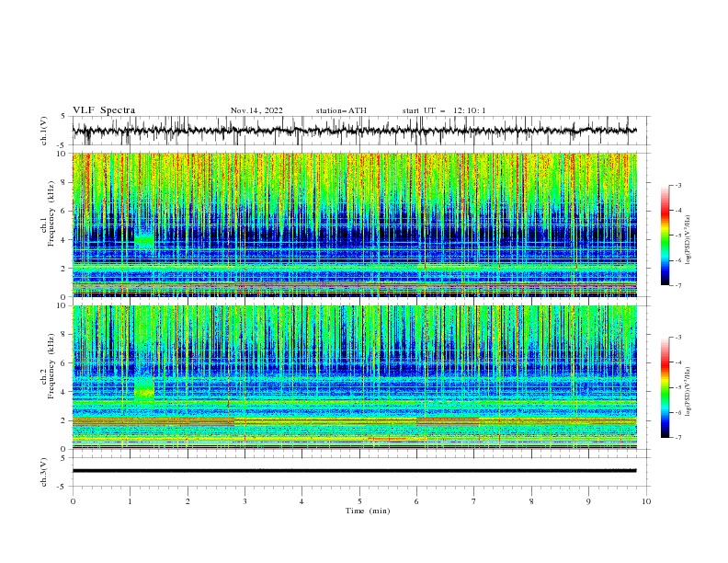The width and height of the screenshot is (728, 563).
Task: Click the ch.1 frequency tick label "10"
Action: tap(63, 154)
